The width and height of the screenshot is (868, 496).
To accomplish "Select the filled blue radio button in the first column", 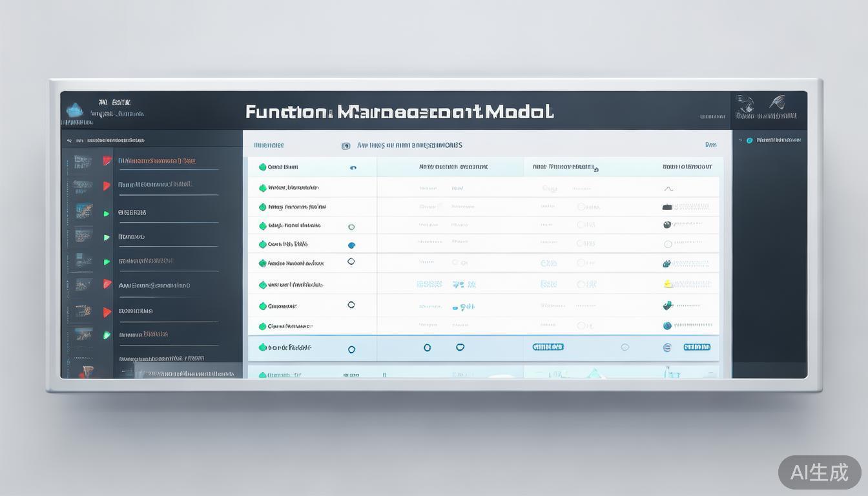I will (x=351, y=245).
